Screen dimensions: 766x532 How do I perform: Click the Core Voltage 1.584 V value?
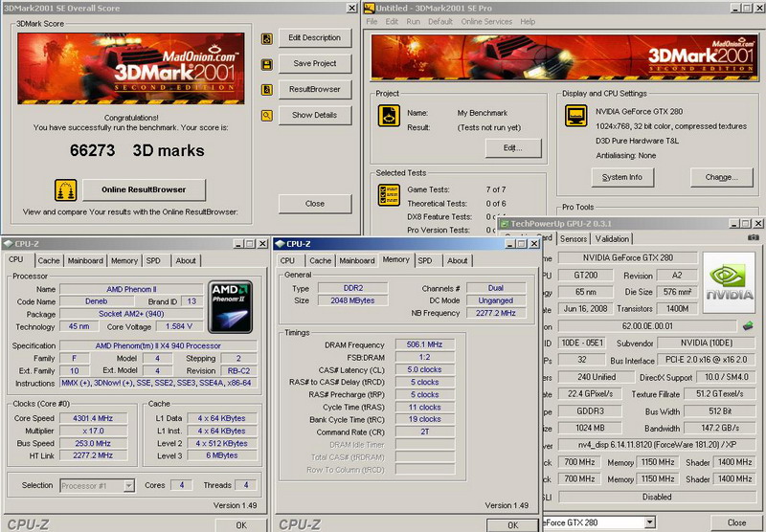pyautogui.click(x=179, y=326)
